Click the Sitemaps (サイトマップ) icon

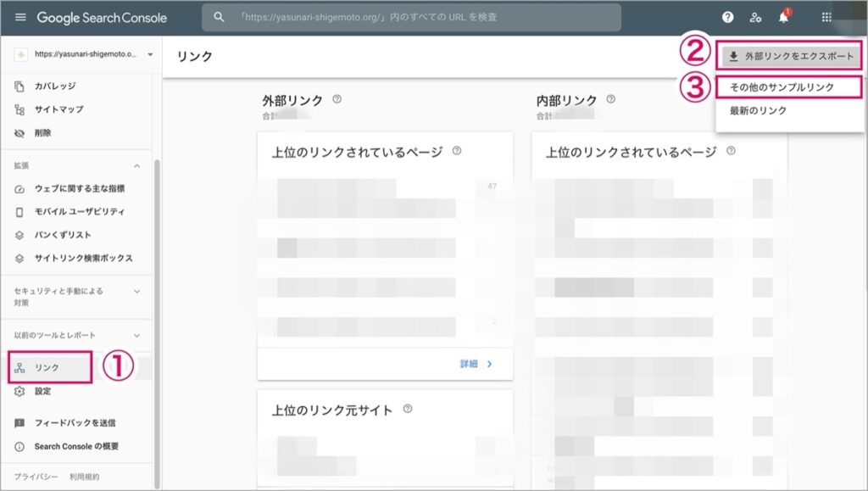coord(19,109)
